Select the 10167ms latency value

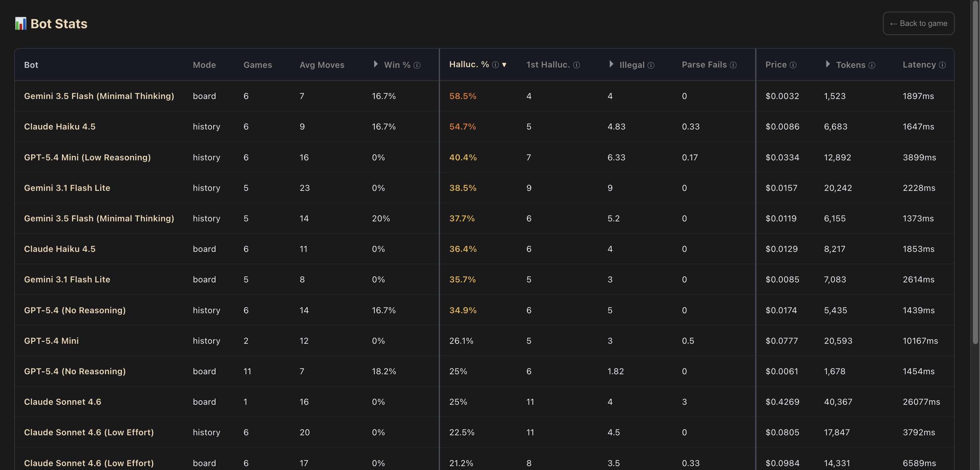coord(920,340)
